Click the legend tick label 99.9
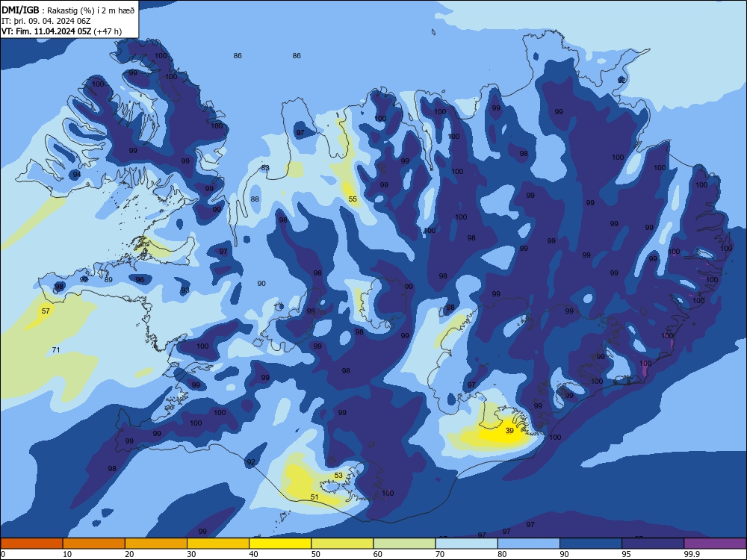The width and height of the screenshot is (747, 560). (691, 554)
